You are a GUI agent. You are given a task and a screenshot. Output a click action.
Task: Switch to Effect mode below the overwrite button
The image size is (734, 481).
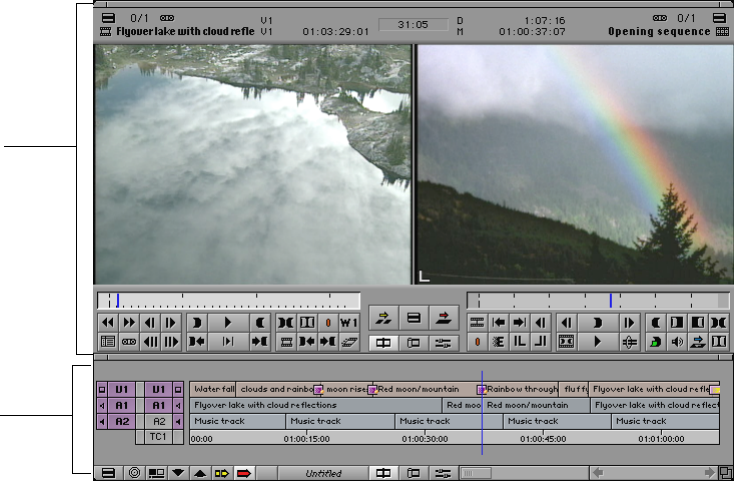point(443,343)
